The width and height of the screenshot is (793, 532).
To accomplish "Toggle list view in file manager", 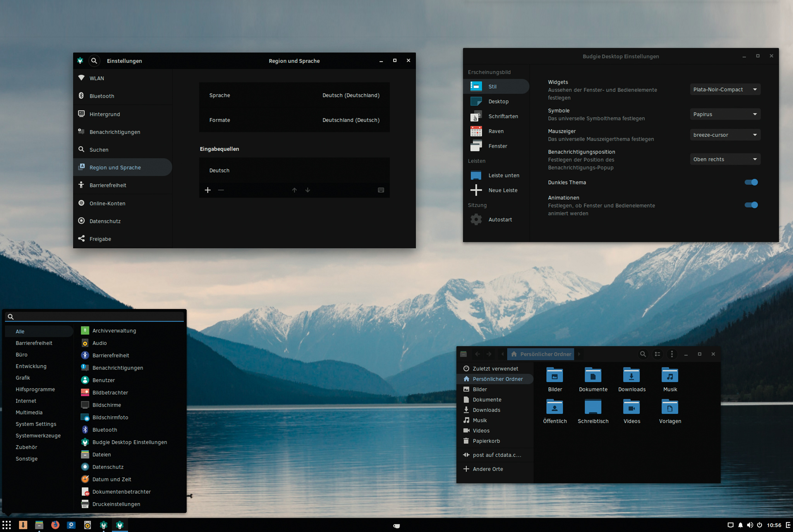I will [657, 354].
